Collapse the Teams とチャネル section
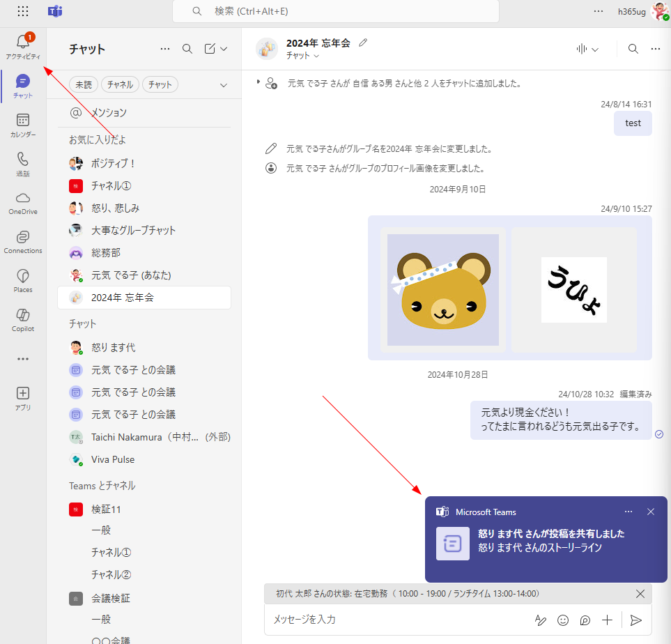This screenshot has width=671, height=644. (102, 486)
